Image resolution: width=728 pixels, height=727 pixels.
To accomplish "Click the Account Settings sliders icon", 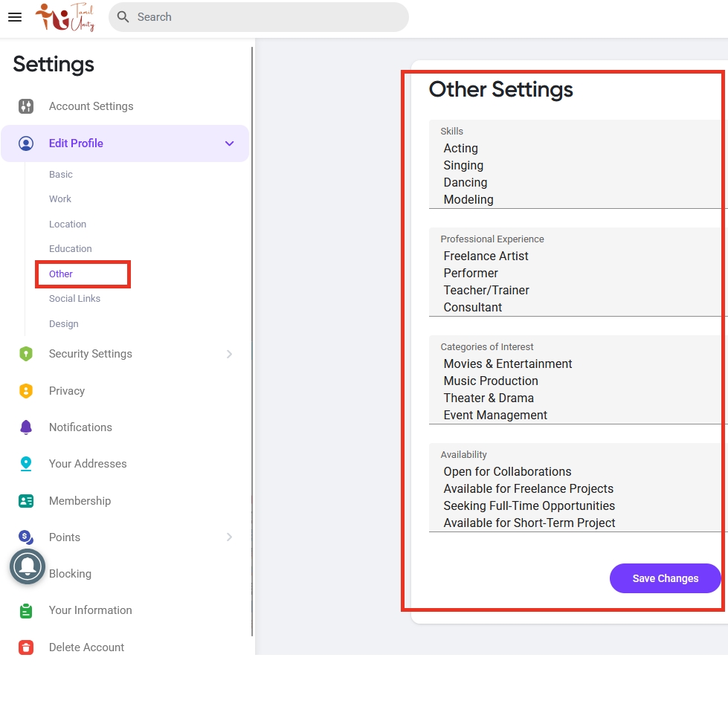I will 26,106.
